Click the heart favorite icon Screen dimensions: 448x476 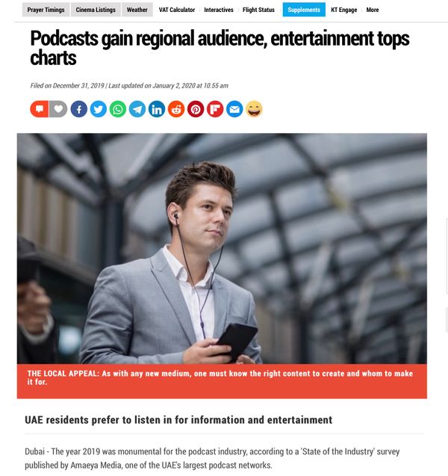click(58, 109)
